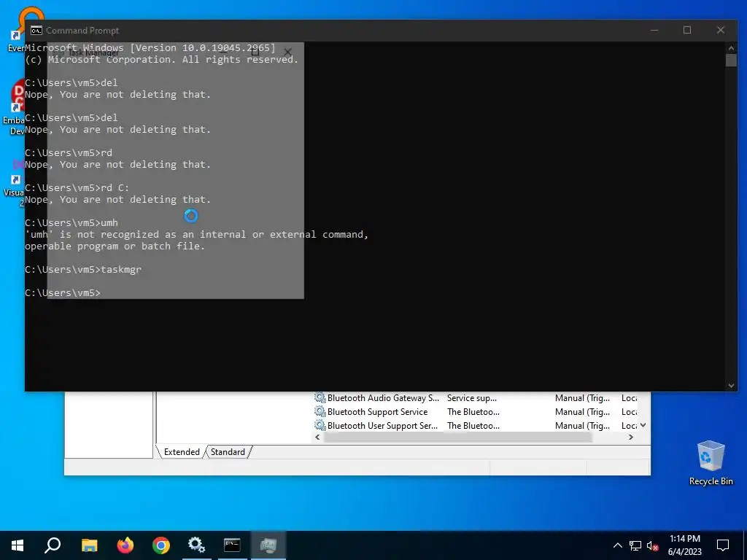747x560 pixels.
Task: Click Command Prompt scroll down arrow
Action: click(x=731, y=386)
